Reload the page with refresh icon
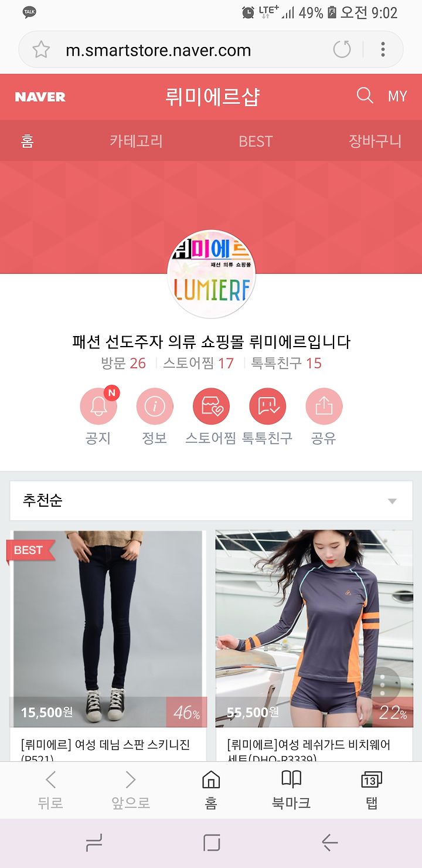Image resolution: width=422 pixels, height=868 pixels. click(342, 50)
